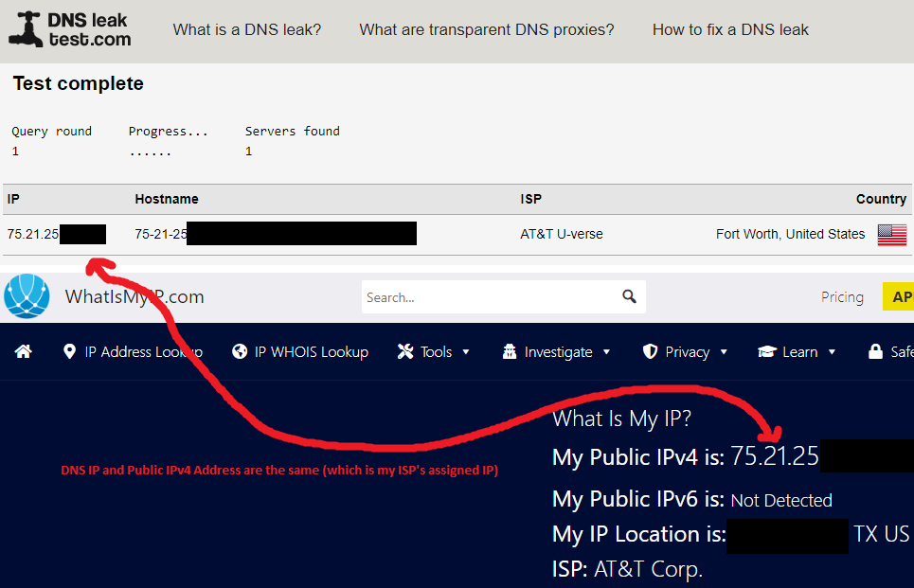Select the Investigate menu label

coord(559,352)
